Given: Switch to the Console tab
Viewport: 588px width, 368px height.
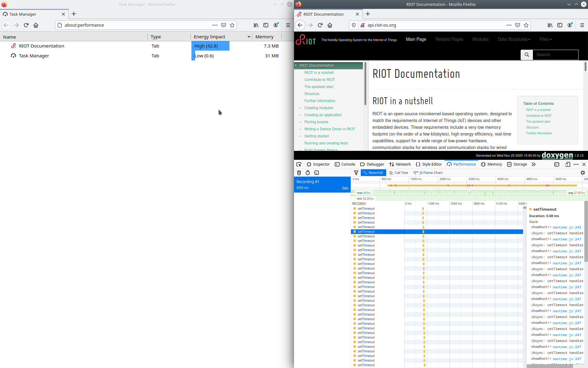Looking at the screenshot, I should click(x=345, y=164).
